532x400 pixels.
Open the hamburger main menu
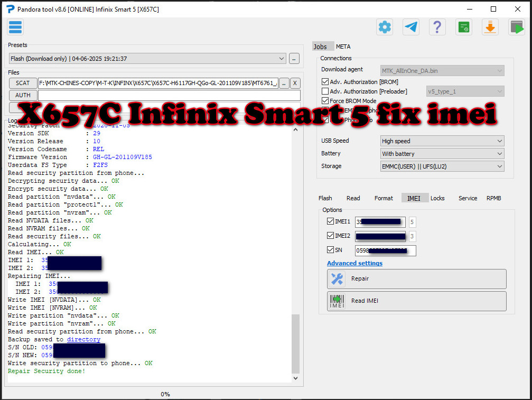(15, 27)
